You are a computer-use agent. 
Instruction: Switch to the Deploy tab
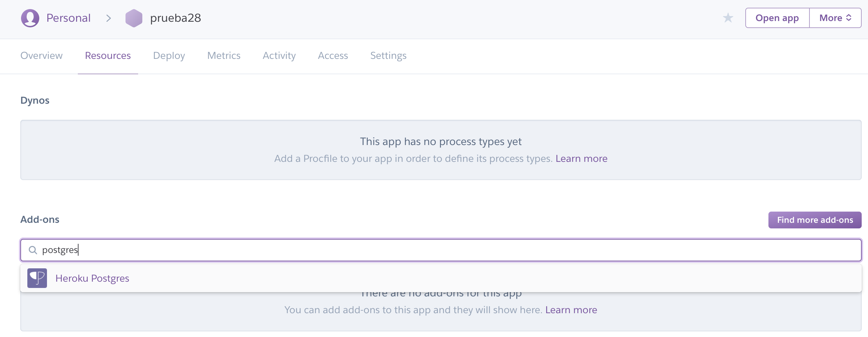tap(169, 56)
